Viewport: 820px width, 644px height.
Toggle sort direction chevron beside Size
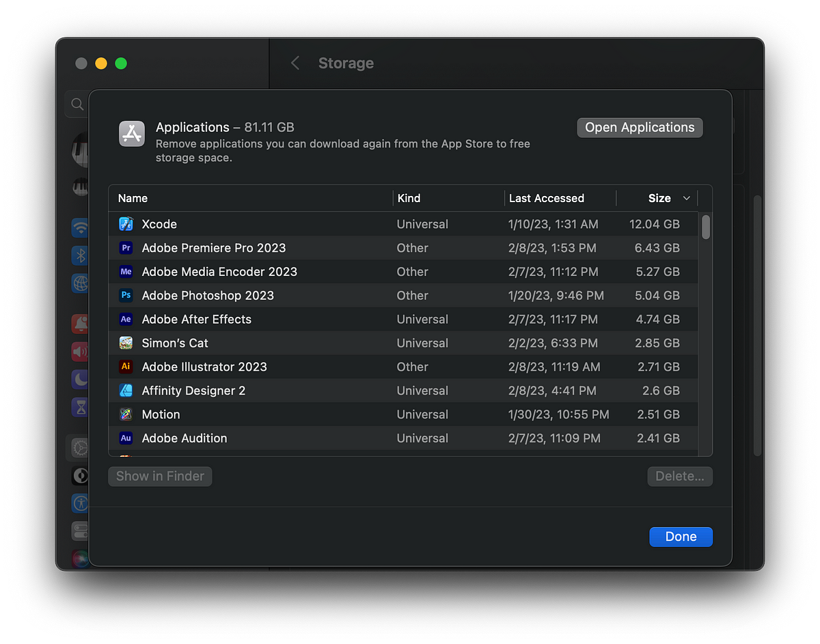tap(687, 199)
